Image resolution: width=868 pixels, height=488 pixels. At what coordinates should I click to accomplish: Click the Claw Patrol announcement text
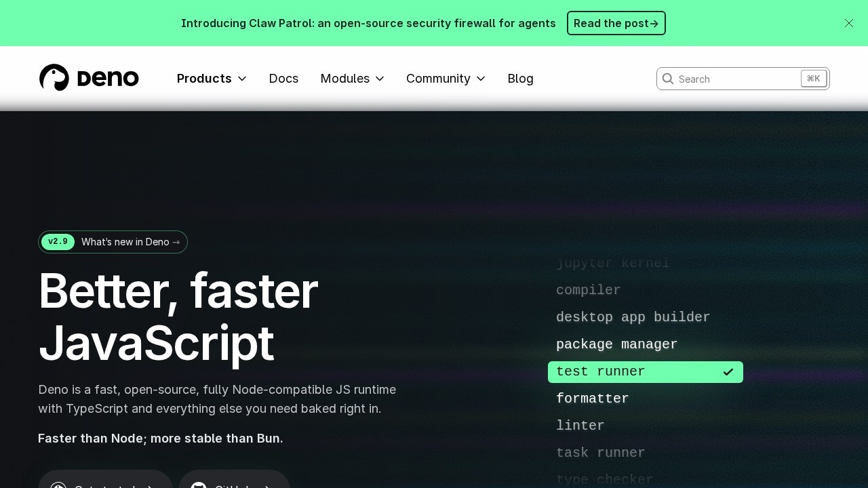[x=368, y=23]
